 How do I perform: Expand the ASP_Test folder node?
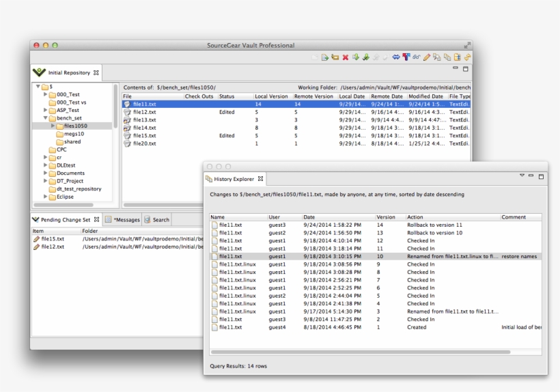point(45,110)
